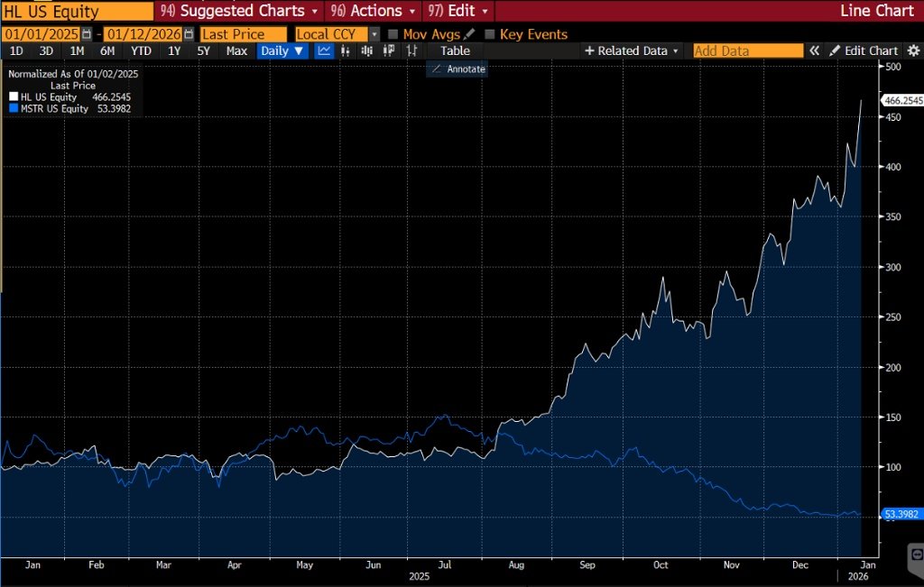Image resolution: width=924 pixels, height=587 pixels.
Task: Click the 2026 year label on x-axis
Action: coord(858,576)
